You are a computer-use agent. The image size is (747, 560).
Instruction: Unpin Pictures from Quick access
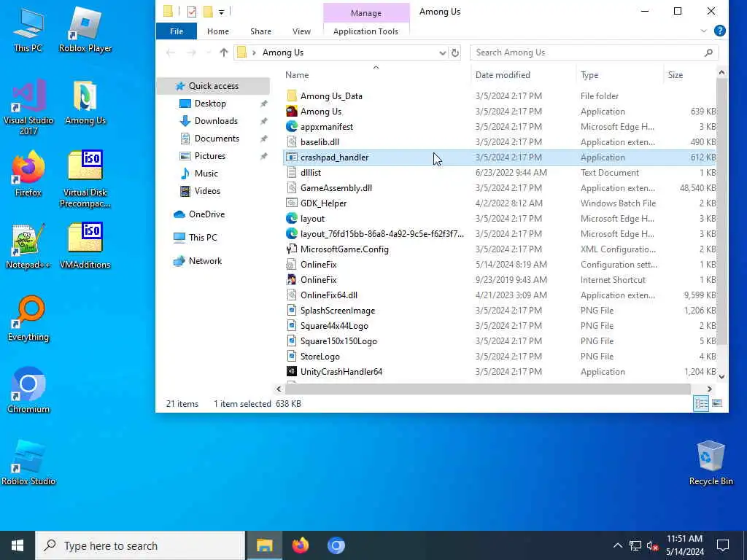[x=264, y=156]
